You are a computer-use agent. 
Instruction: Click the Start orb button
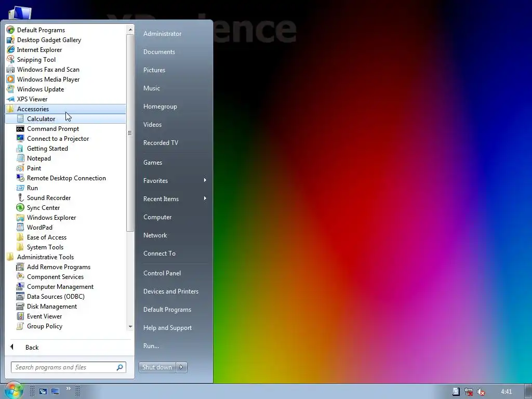[x=14, y=391]
